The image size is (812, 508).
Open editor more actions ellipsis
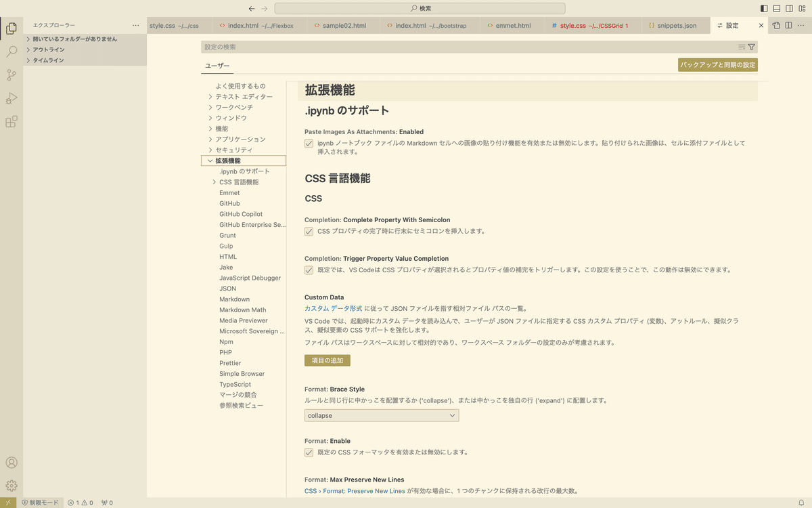coord(802,26)
